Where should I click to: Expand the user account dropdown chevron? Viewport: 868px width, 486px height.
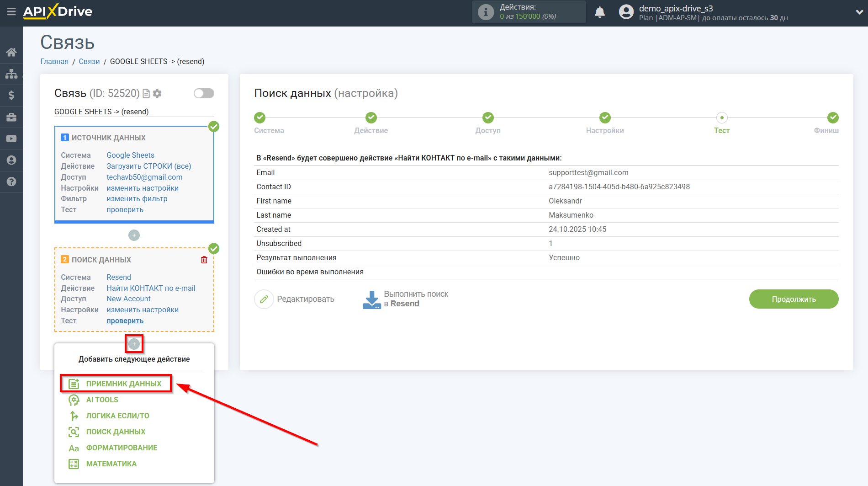[x=859, y=12]
